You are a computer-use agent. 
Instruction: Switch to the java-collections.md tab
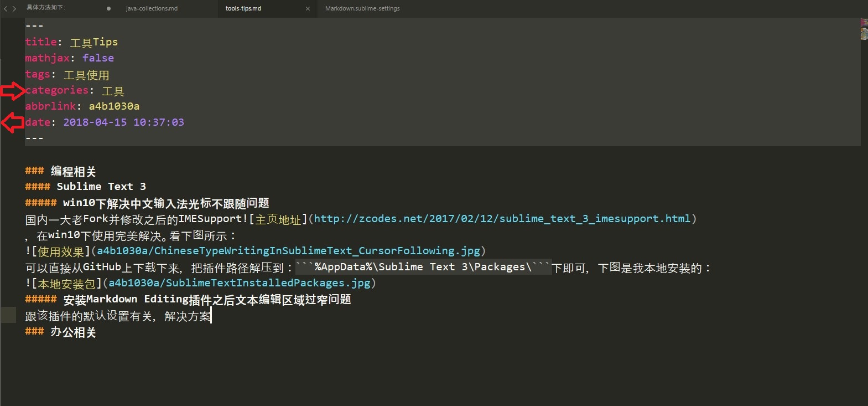(152, 9)
